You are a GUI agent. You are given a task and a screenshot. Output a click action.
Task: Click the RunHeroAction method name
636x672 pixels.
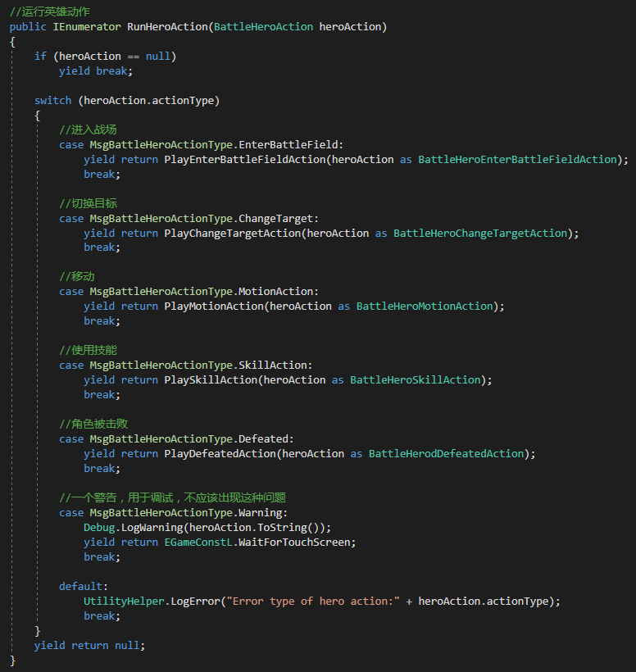[x=167, y=26]
